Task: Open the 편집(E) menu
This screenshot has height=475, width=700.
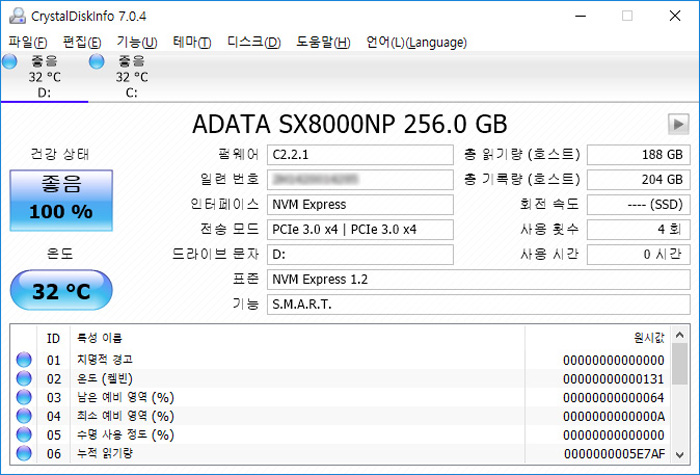Action: [82, 42]
